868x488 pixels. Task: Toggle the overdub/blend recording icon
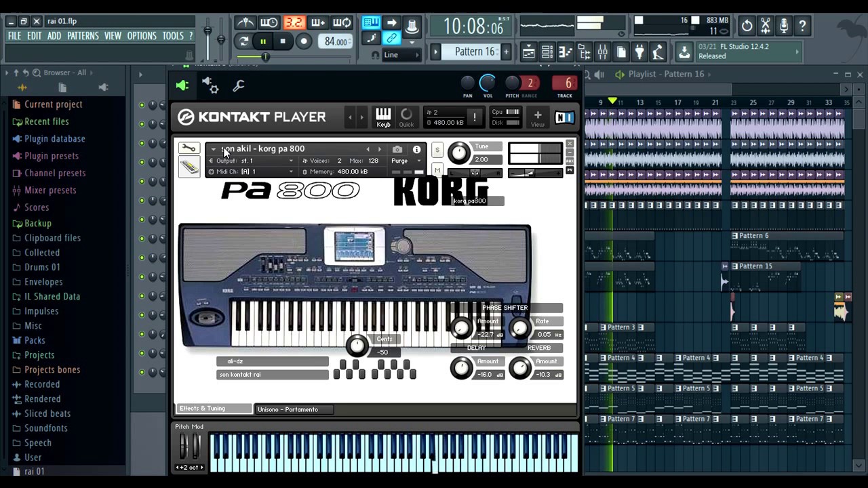tap(317, 23)
